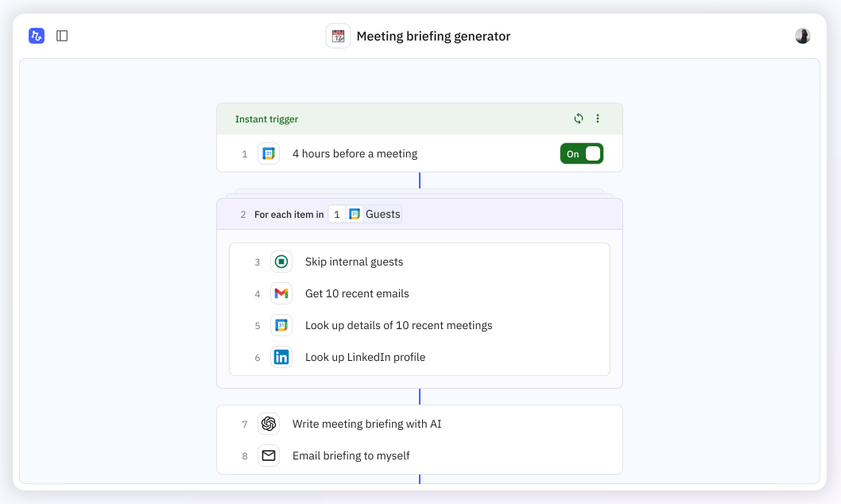
Task: Click the OpenAI icon on step 7
Action: point(269,424)
